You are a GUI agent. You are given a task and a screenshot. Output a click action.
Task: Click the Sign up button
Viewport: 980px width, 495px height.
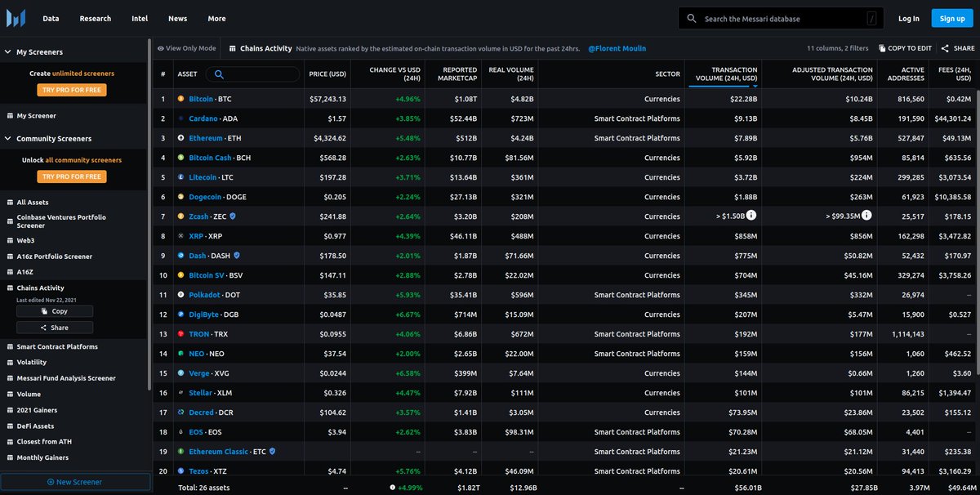[x=952, y=18]
